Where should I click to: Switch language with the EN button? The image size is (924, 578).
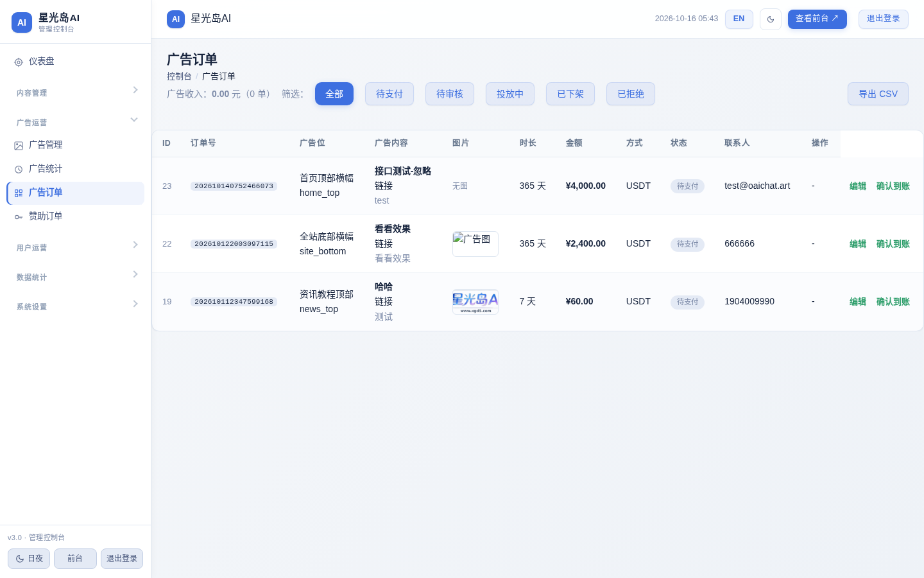coord(739,19)
